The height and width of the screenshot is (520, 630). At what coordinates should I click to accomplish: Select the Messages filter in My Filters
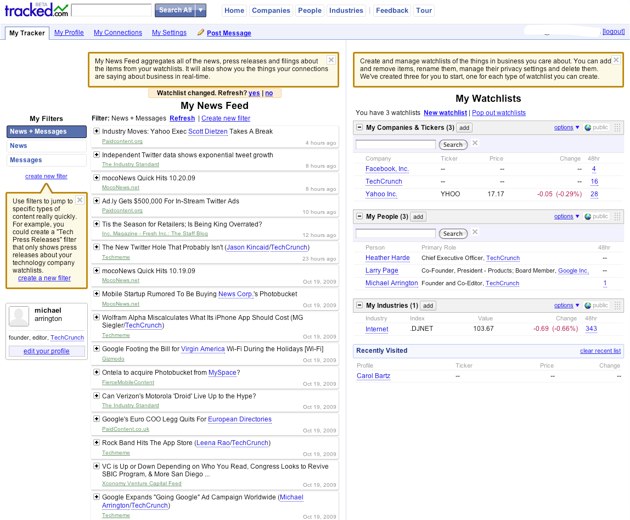click(26, 160)
